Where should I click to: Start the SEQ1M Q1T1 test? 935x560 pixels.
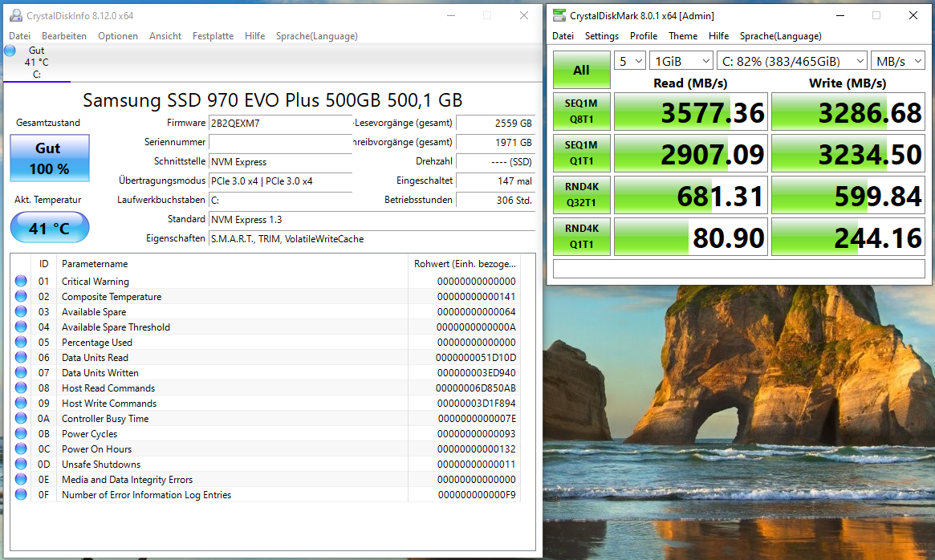pos(581,152)
